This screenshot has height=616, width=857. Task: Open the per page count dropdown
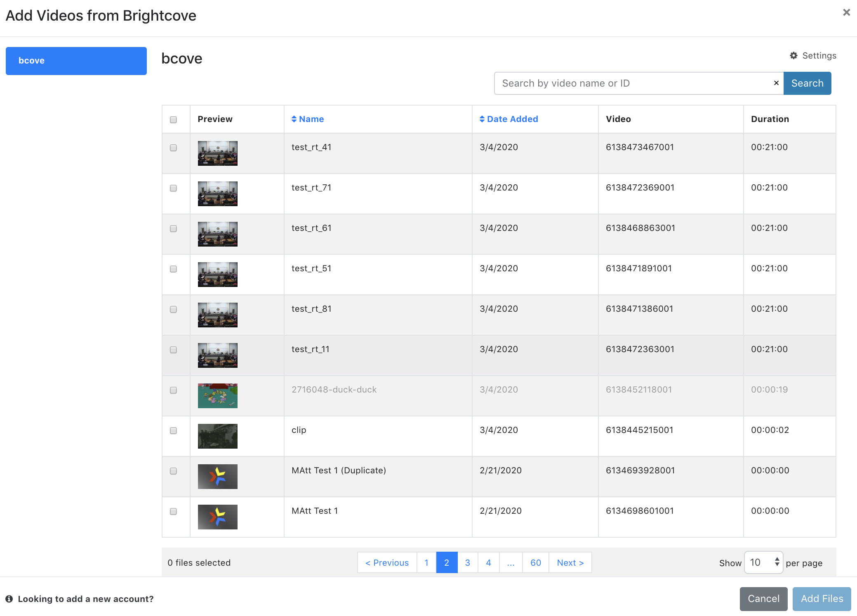point(763,562)
